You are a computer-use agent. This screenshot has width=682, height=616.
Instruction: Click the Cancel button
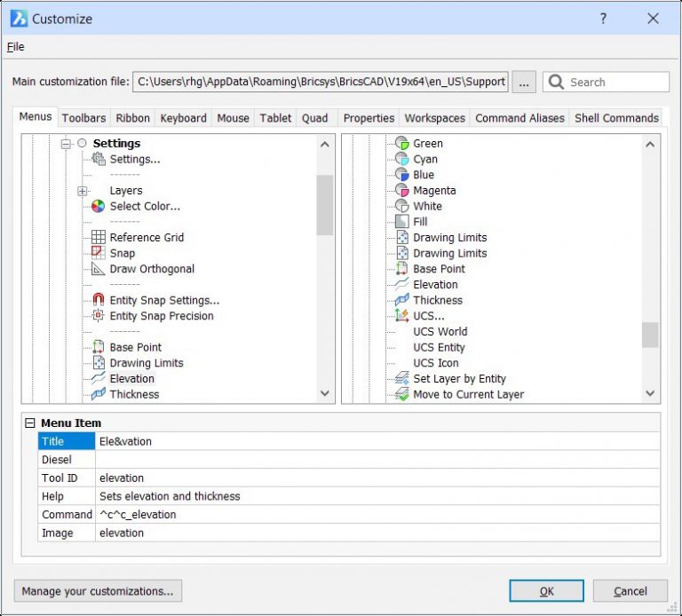(630, 591)
